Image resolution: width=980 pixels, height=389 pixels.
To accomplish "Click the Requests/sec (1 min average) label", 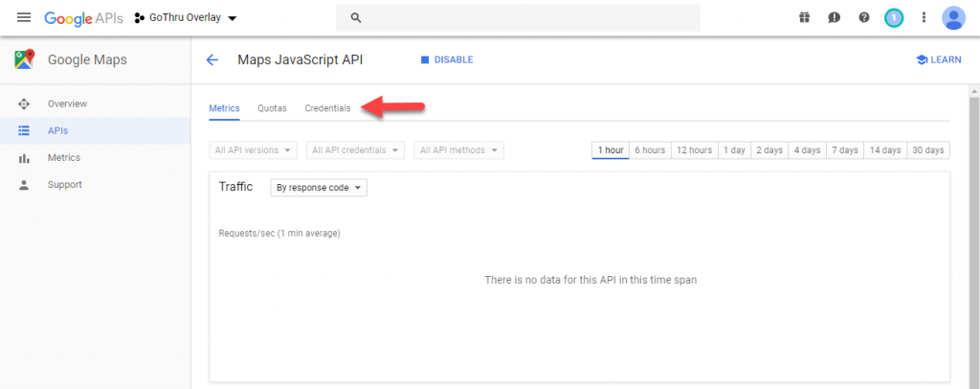I will [279, 233].
